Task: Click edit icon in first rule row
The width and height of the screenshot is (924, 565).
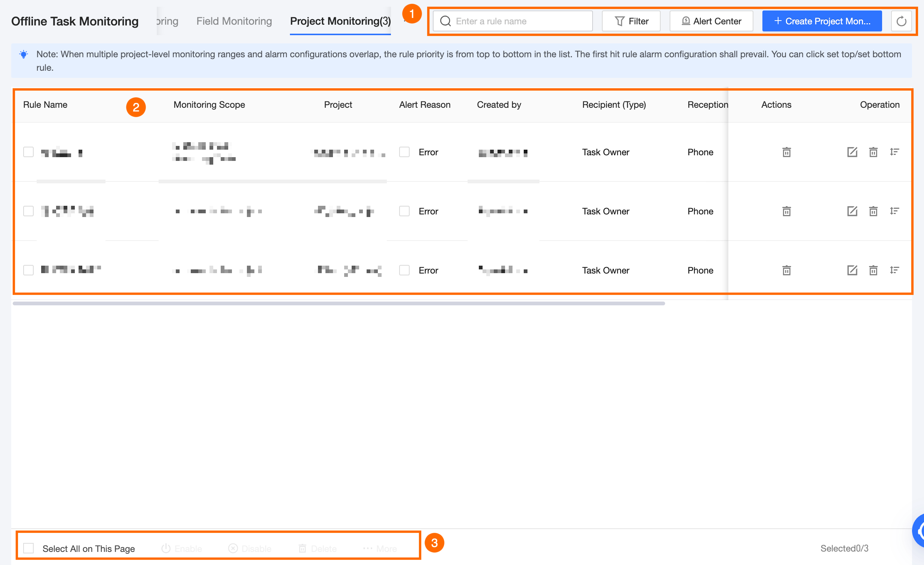Action: (x=852, y=152)
